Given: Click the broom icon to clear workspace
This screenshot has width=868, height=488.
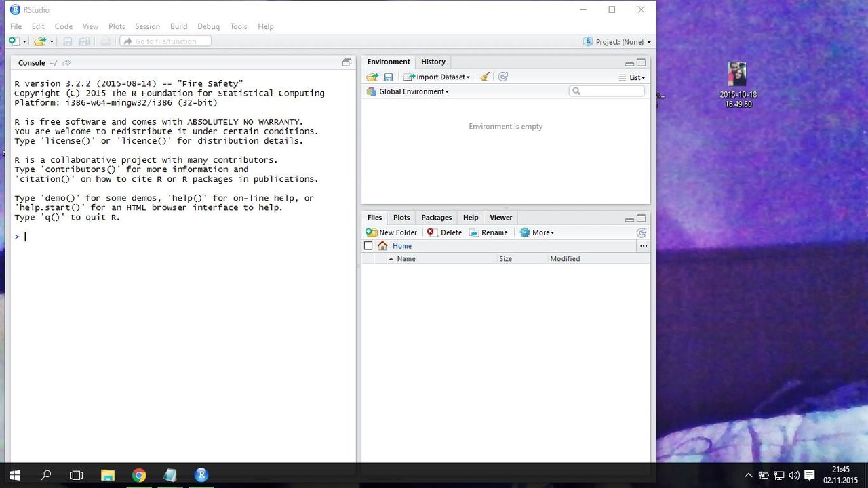Looking at the screenshot, I should 485,77.
